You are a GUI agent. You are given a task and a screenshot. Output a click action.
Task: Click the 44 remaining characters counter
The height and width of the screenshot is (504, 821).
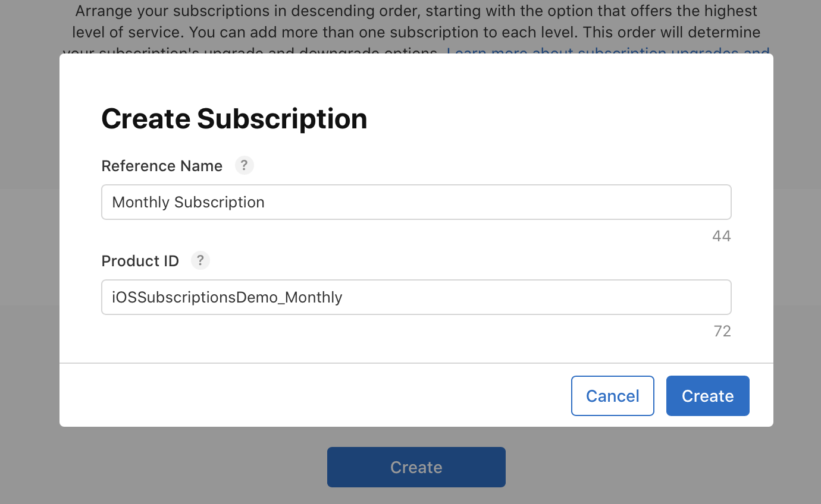[721, 237]
